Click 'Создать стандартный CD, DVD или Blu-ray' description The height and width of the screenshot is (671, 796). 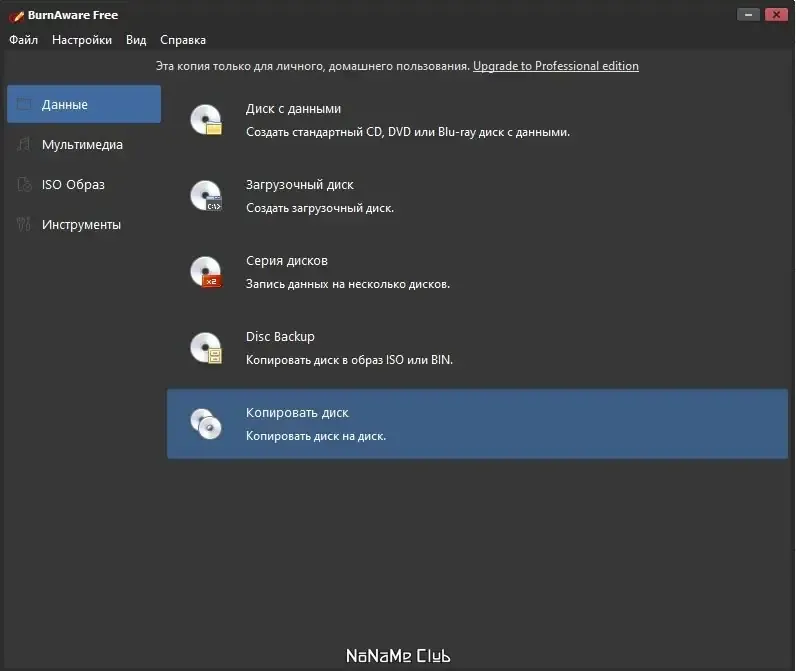coord(408,132)
